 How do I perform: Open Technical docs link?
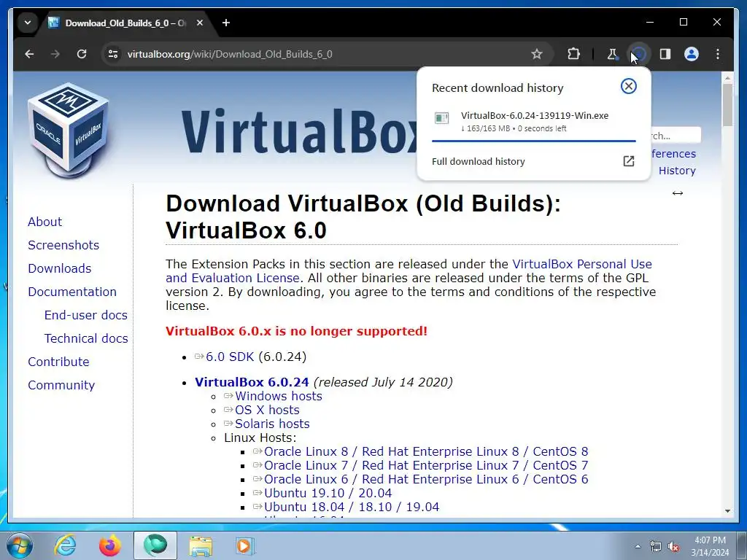(x=86, y=338)
